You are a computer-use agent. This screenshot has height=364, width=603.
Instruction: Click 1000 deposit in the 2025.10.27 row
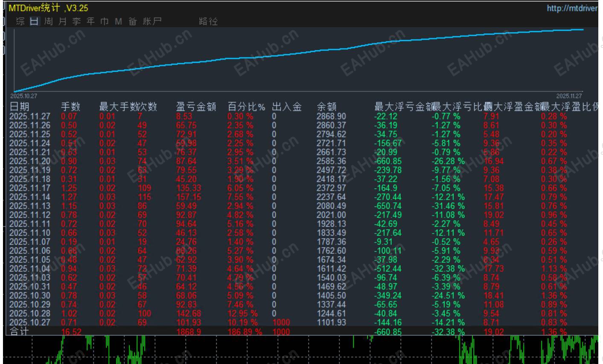281,323
